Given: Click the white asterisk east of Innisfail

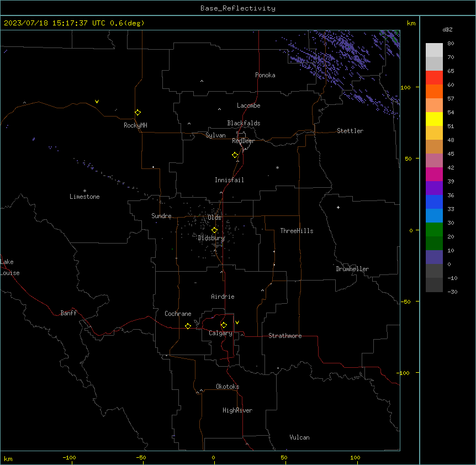Looking at the screenshot, I should pyautogui.click(x=277, y=167).
